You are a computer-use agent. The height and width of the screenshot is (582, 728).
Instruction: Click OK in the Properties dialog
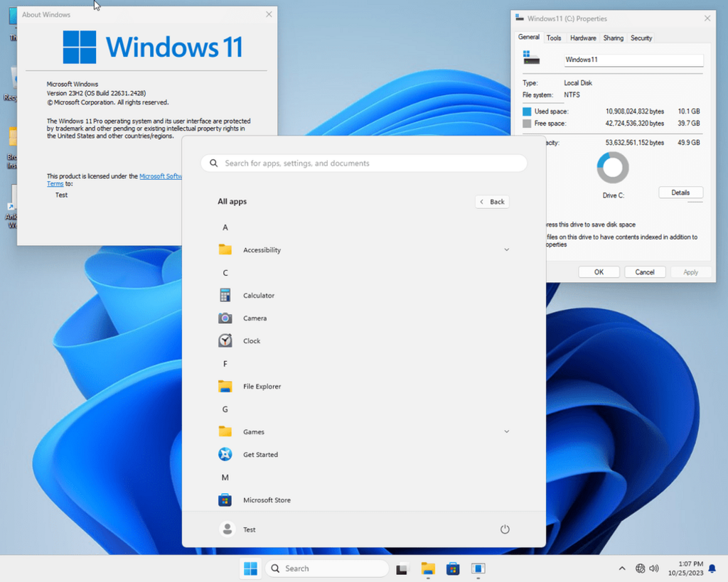coord(599,272)
